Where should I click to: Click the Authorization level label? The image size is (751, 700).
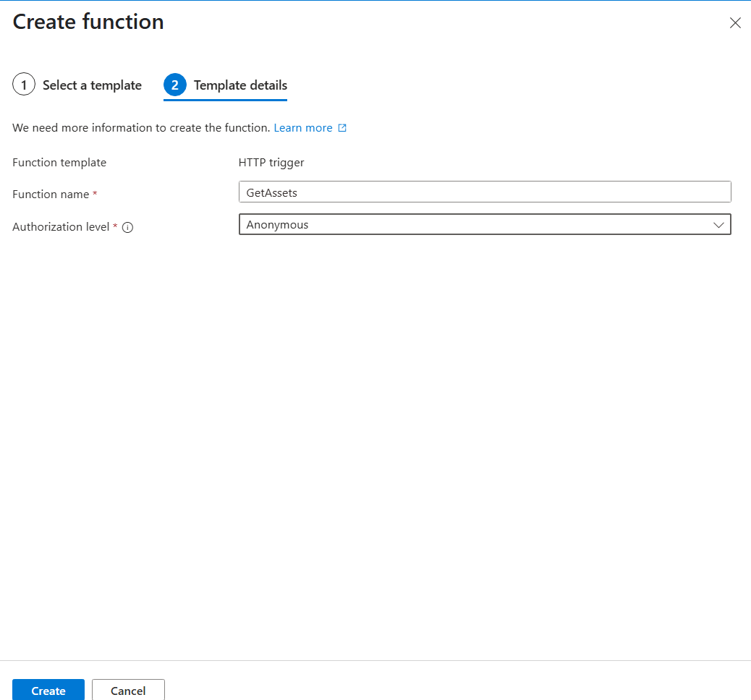click(x=61, y=226)
